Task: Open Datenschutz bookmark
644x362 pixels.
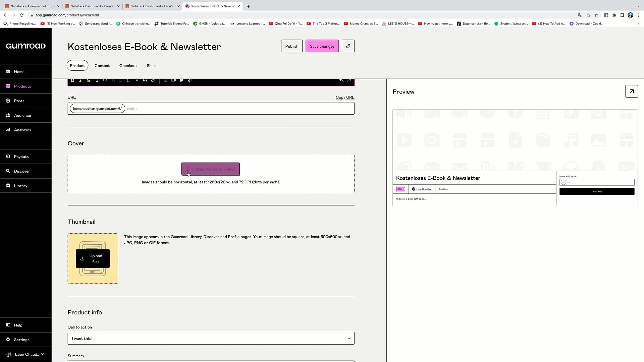Action: coord(473,24)
